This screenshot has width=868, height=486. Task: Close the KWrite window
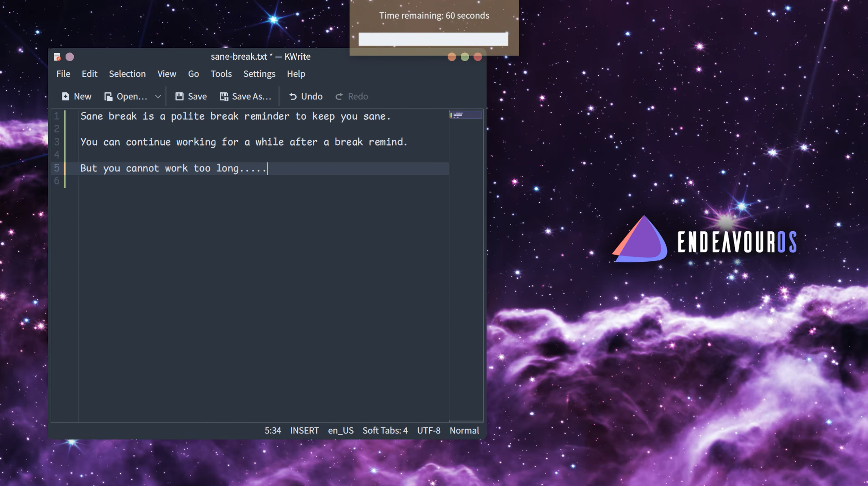coord(478,57)
